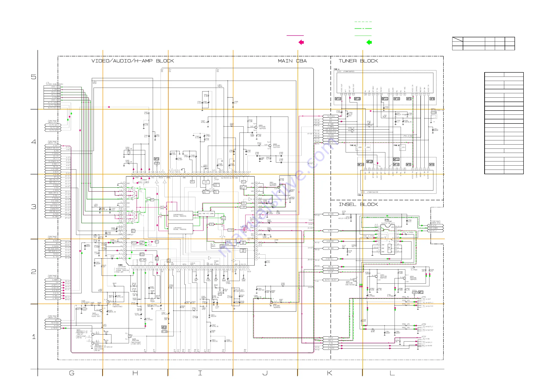Click the WF14 marker in the Type A tuner
554x392 pixels.
pos(338,99)
